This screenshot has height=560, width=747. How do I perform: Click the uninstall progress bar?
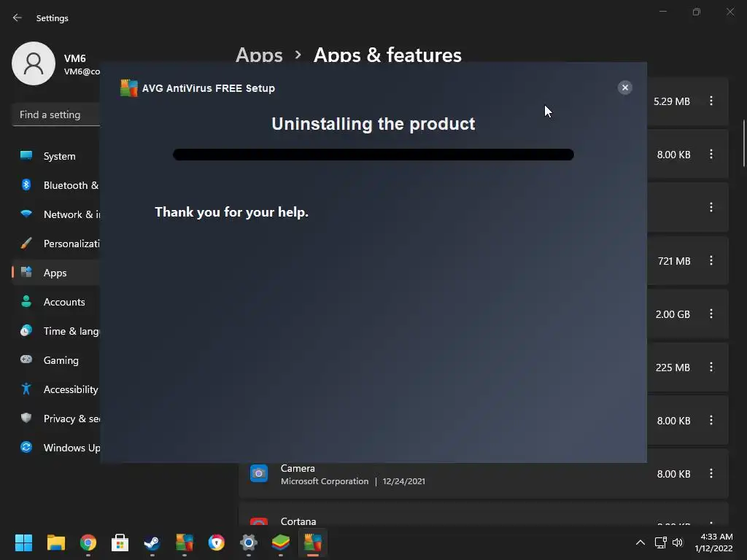tap(373, 155)
